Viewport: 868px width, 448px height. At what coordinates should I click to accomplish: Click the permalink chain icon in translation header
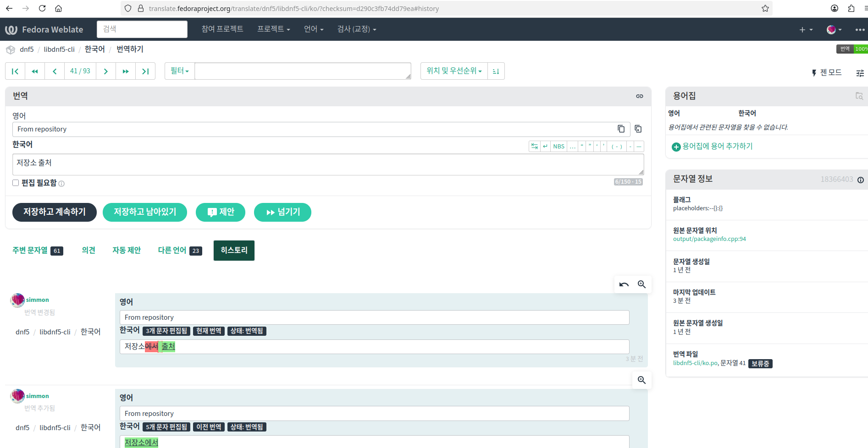[x=639, y=96]
